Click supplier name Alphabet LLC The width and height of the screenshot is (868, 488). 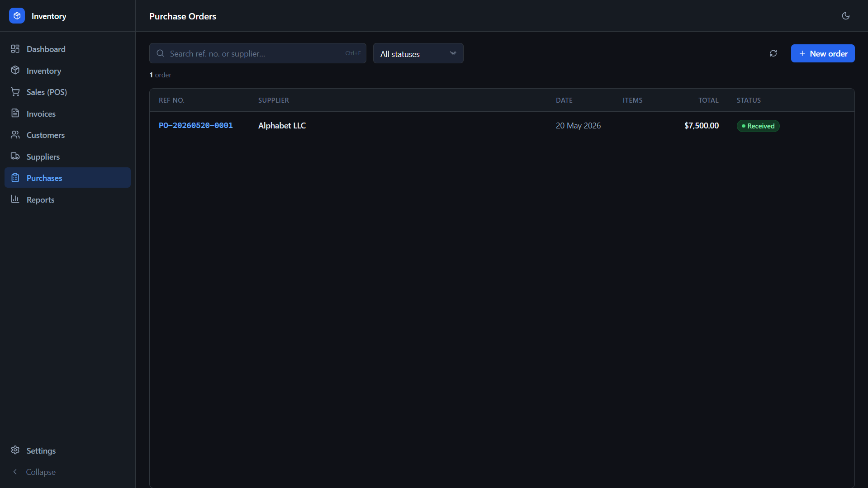(282, 126)
